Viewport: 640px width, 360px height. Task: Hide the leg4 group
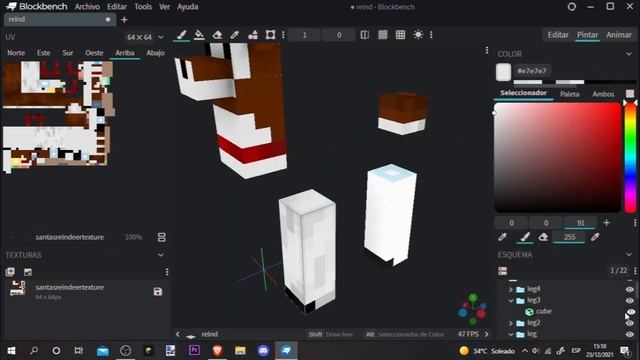tap(630, 289)
